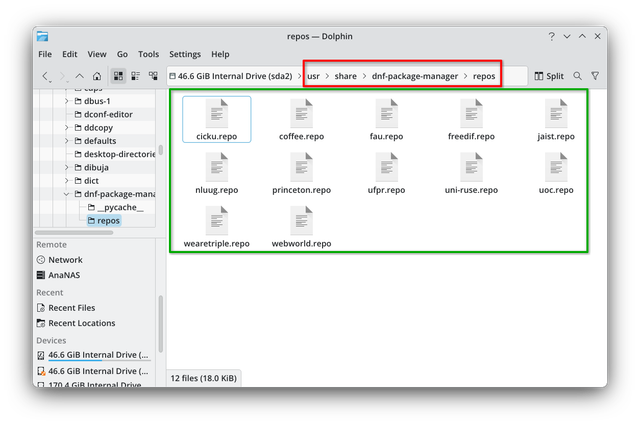Open the Help menu

coord(220,54)
